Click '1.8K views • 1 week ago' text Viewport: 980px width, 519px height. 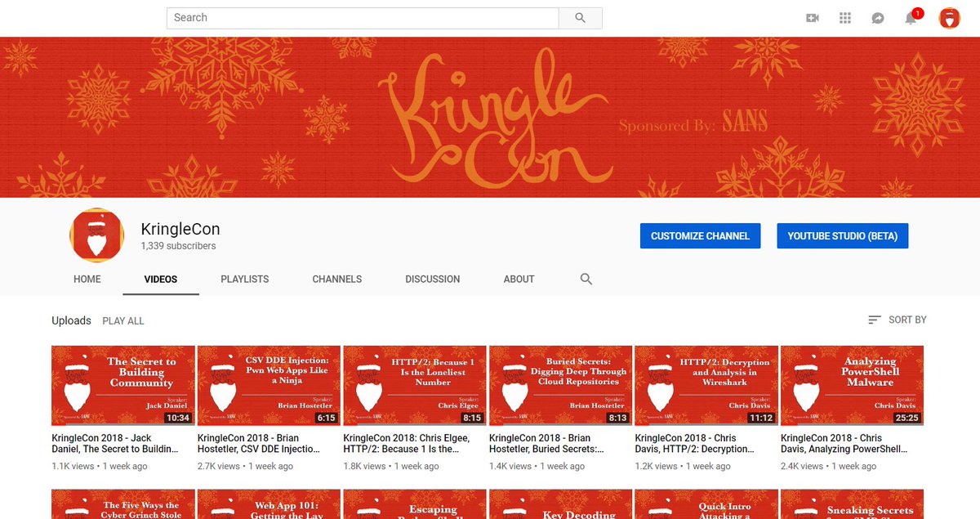coord(391,466)
